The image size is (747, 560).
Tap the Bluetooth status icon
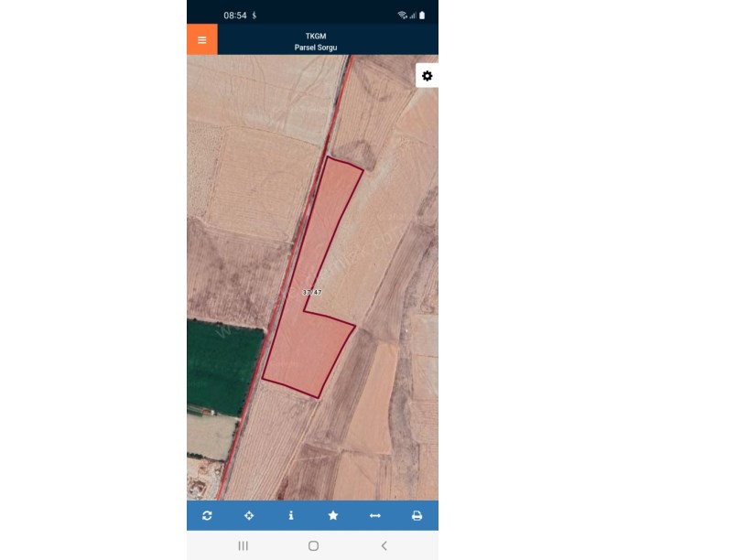254,16
